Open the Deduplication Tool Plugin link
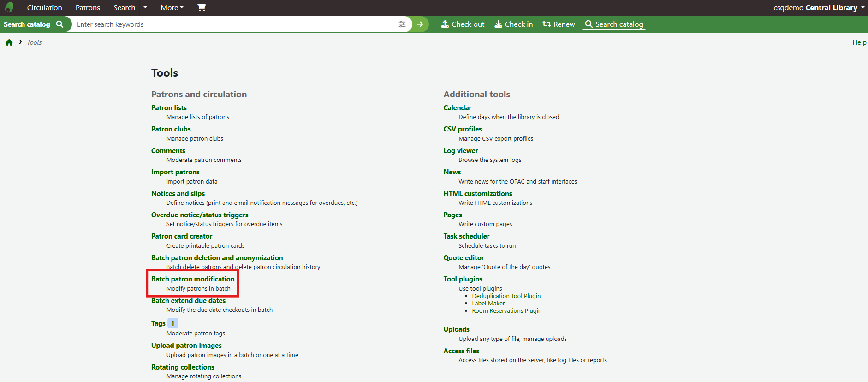Screen dimensions: 868x382 coord(506,296)
